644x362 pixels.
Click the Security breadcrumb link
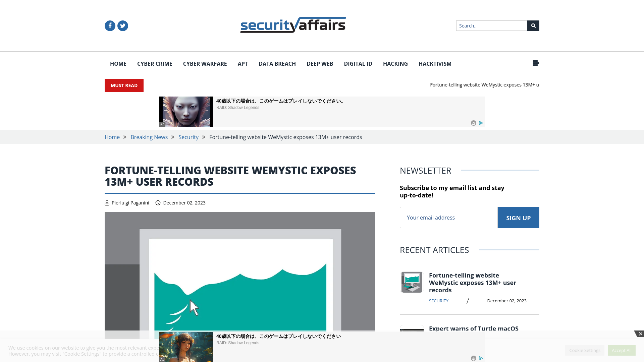tap(189, 137)
